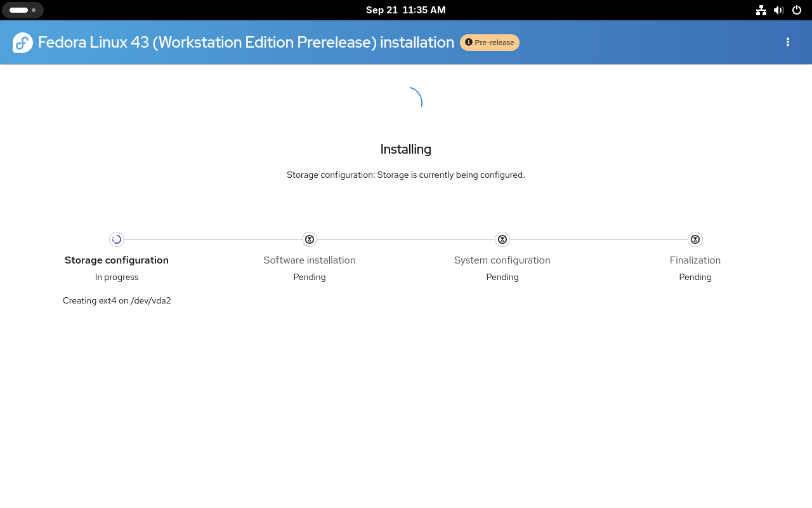Viewport: 812px width, 508px height.
Task: Open the network status icon in top bar
Action: click(x=761, y=10)
